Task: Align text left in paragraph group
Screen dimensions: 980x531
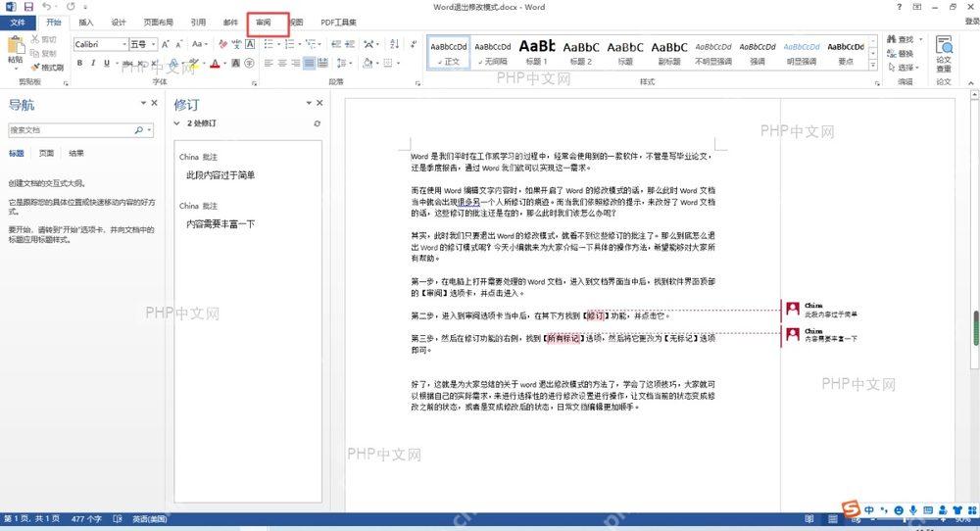Action: pyautogui.click(x=269, y=63)
